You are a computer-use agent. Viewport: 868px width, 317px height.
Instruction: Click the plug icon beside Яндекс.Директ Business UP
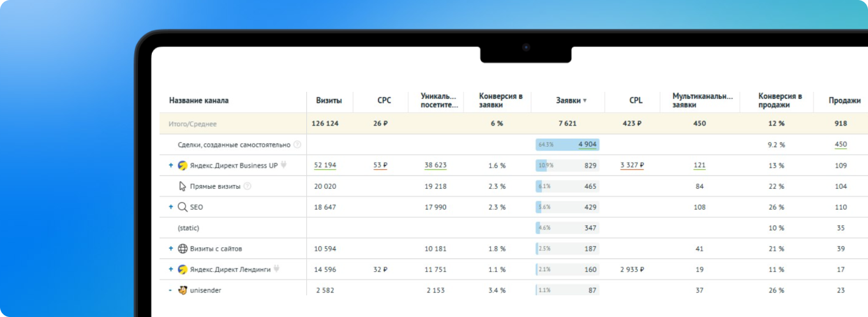coord(283,165)
